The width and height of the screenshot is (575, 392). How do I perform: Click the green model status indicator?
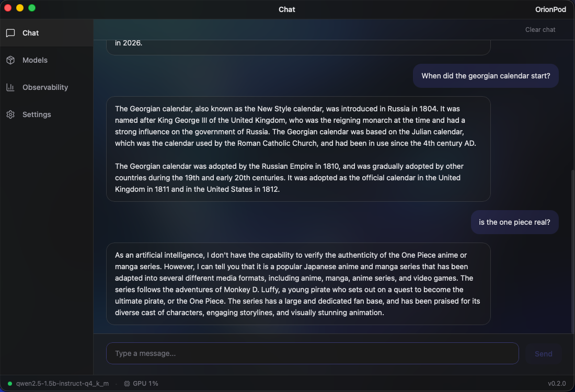10,383
